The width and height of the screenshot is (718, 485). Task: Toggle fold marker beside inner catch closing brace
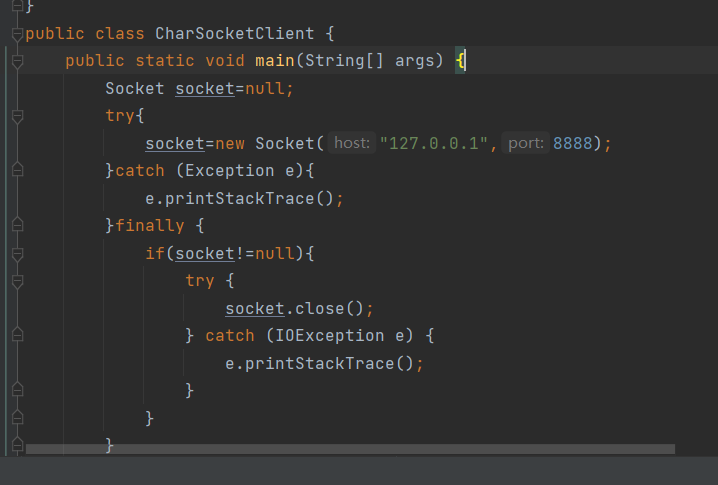click(x=17, y=390)
